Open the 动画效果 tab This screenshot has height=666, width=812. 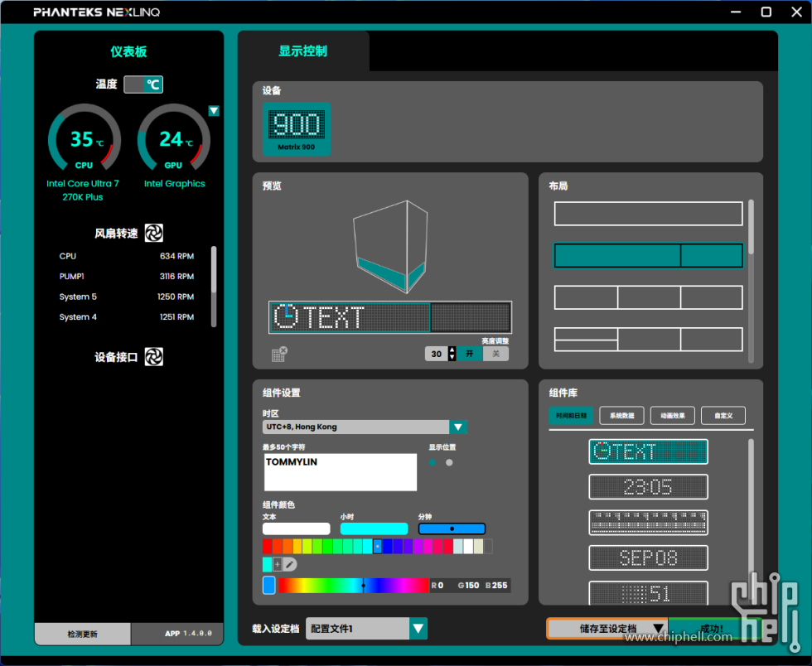(x=672, y=416)
